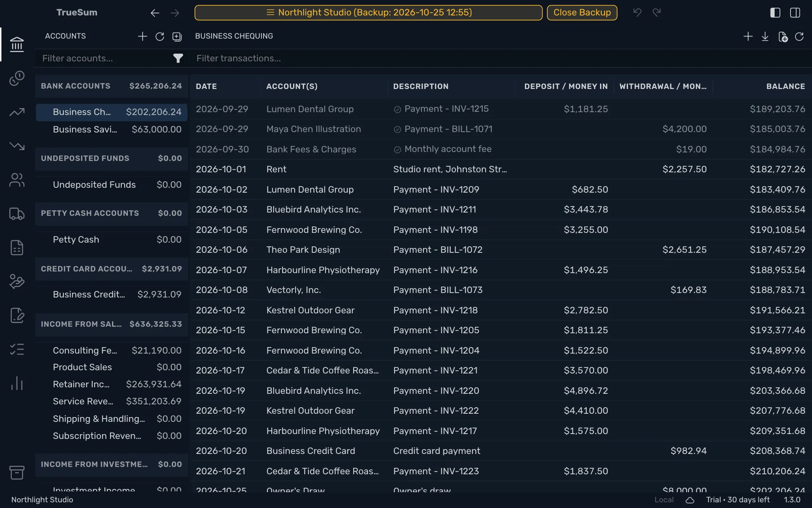Open the hand holding coins sidebar icon
Viewport: 812px width, 508px height.
pos(17,281)
